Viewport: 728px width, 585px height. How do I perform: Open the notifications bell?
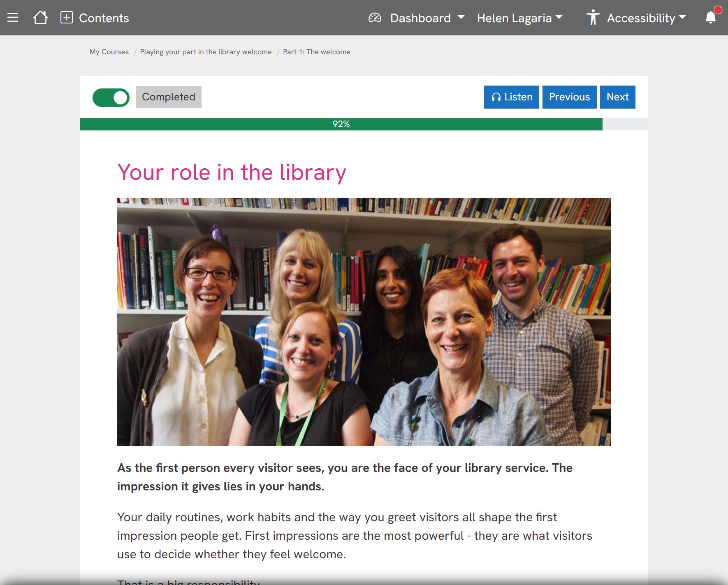click(x=711, y=18)
